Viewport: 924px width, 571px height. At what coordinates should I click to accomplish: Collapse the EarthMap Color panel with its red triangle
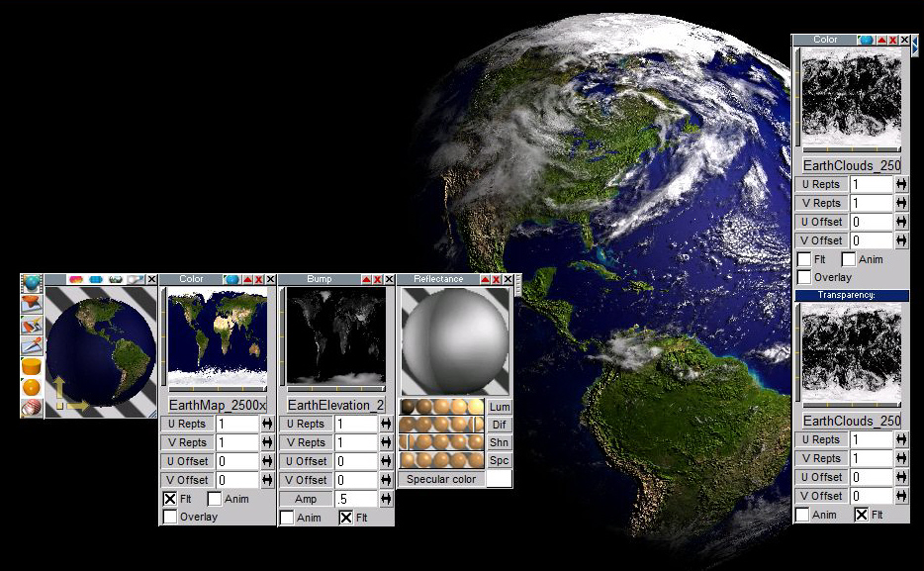(x=248, y=279)
